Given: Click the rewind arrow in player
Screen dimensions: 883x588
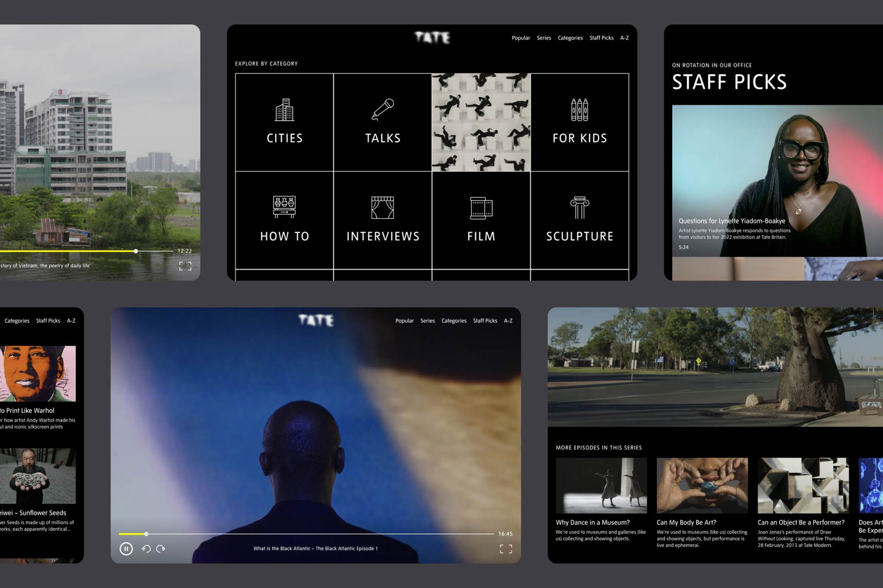Looking at the screenshot, I should (146, 548).
